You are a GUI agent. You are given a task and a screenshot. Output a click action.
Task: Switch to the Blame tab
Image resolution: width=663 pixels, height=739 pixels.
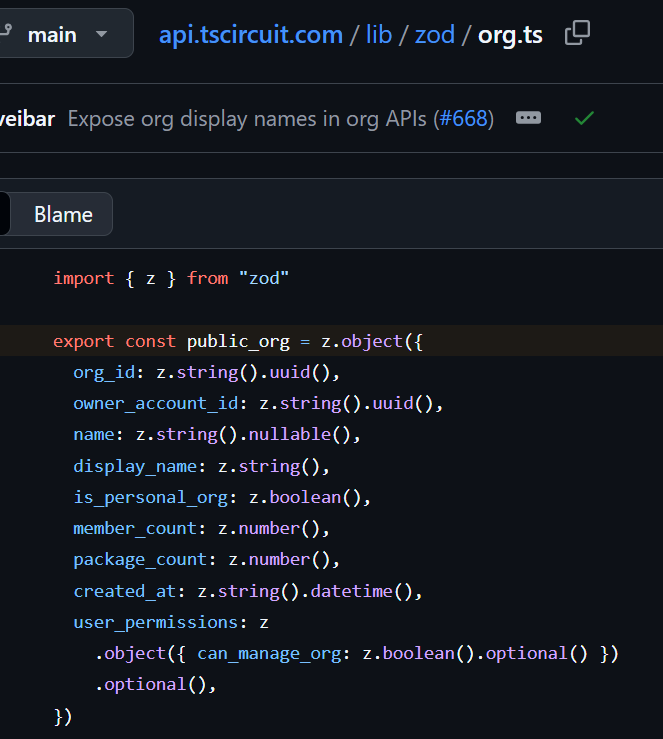(x=63, y=214)
